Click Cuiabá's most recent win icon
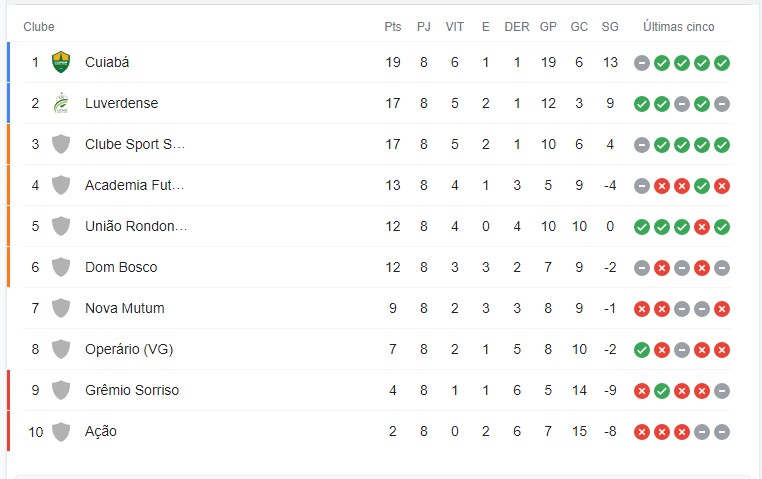 (x=722, y=63)
